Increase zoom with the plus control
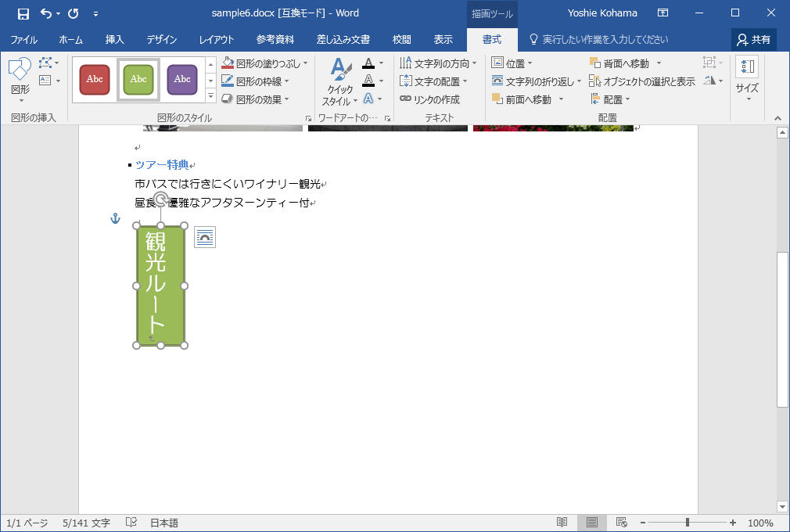Viewport: 790px width, 532px height. (x=732, y=522)
